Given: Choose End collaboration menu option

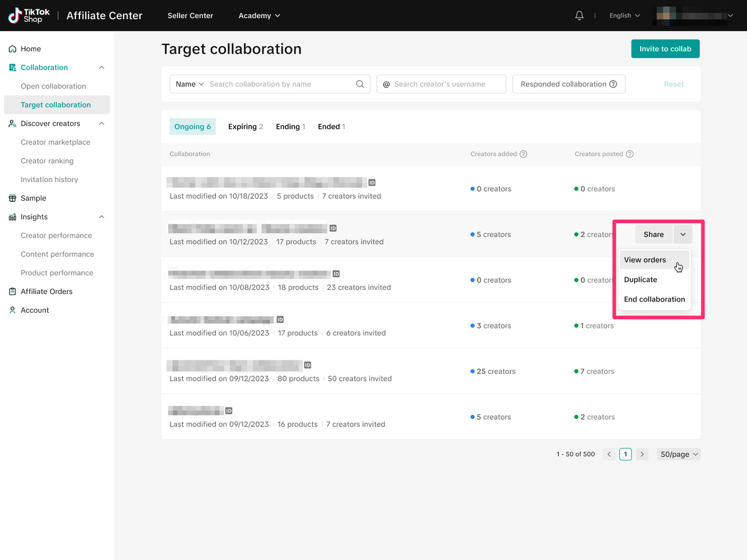Looking at the screenshot, I should tap(654, 299).
